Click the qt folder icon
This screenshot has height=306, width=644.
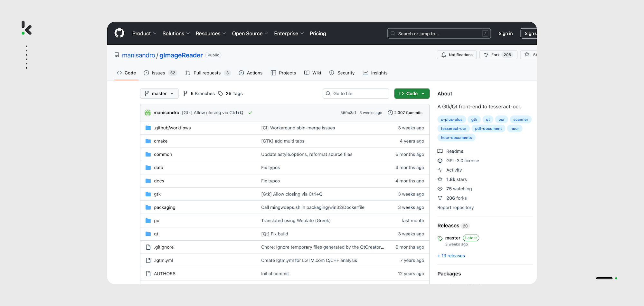(x=148, y=234)
